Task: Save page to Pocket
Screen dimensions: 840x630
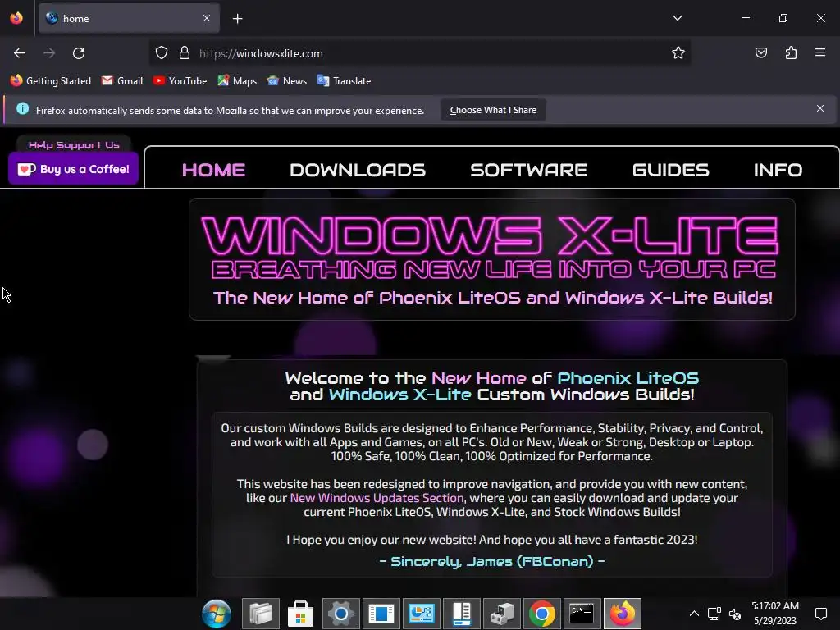Action: click(x=760, y=52)
